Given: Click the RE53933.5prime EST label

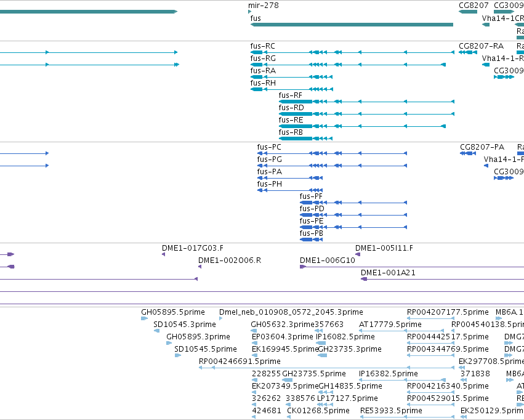Looking at the screenshot, I should click(391, 411).
